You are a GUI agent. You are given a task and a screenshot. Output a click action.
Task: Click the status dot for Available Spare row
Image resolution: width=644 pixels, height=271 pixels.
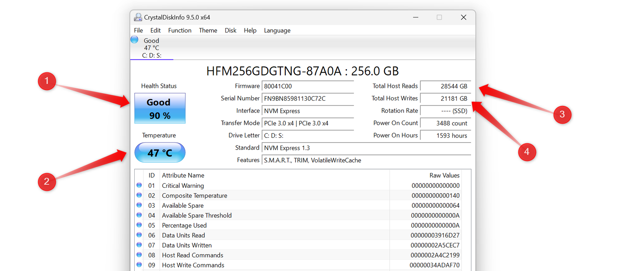[139, 205]
